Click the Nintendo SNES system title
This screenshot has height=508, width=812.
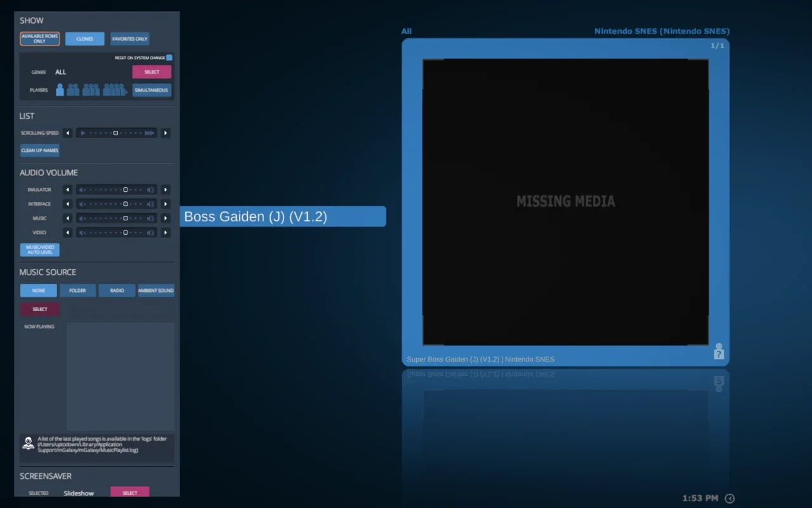[x=662, y=31]
